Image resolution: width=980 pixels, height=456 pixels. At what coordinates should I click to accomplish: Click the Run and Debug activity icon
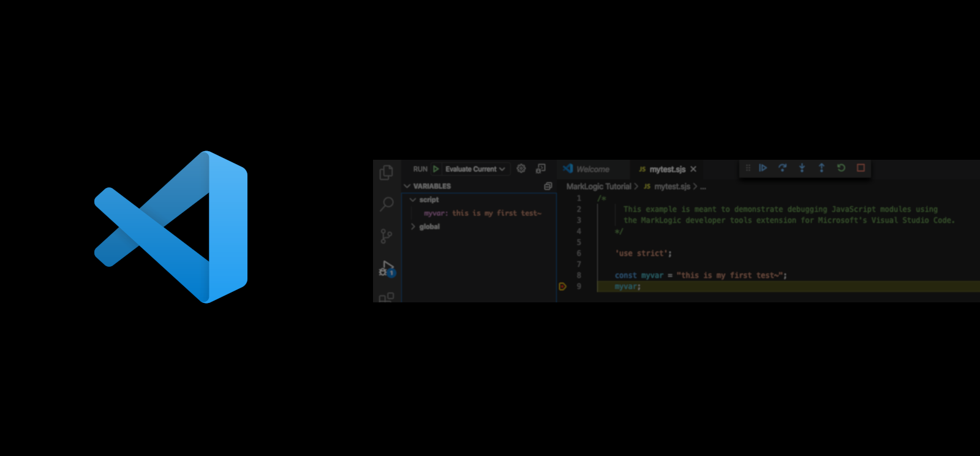point(386,268)
